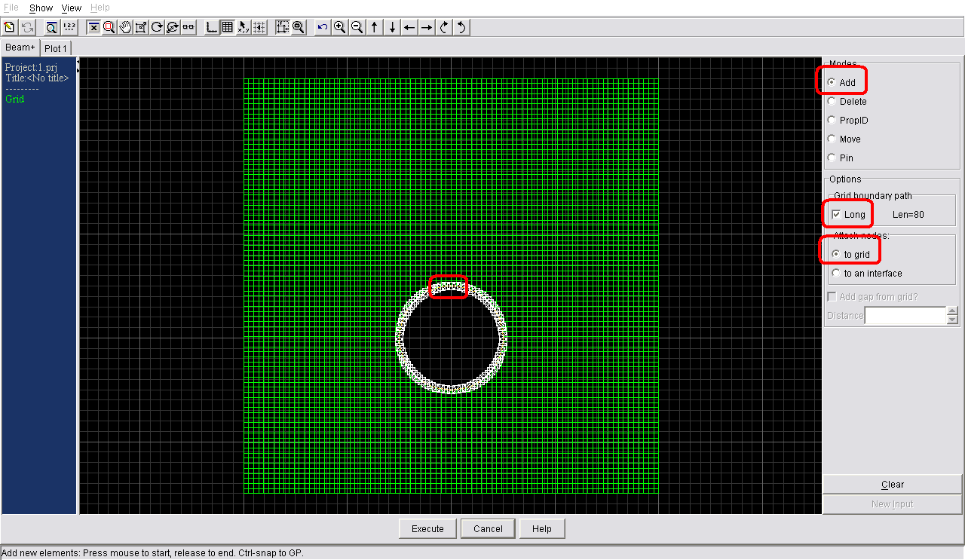Toggle 'Add gap from grid?' checkbox
Screen dimensions: 965x560
point(832,297)
